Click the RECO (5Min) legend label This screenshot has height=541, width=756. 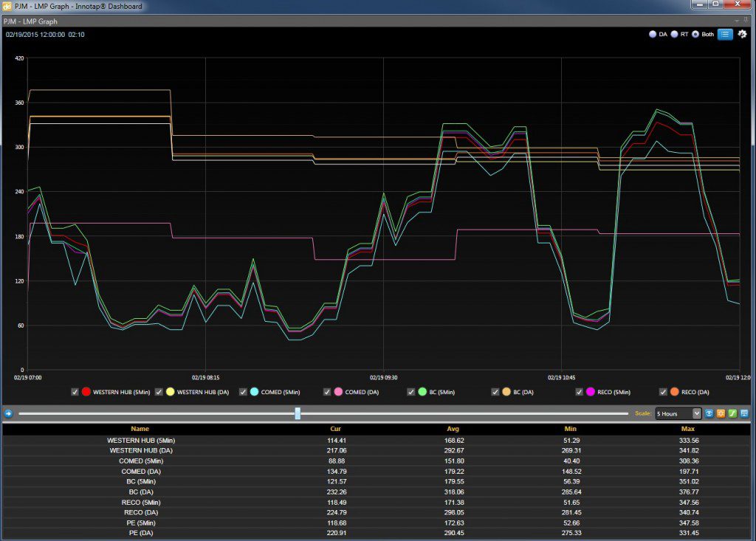614,392
